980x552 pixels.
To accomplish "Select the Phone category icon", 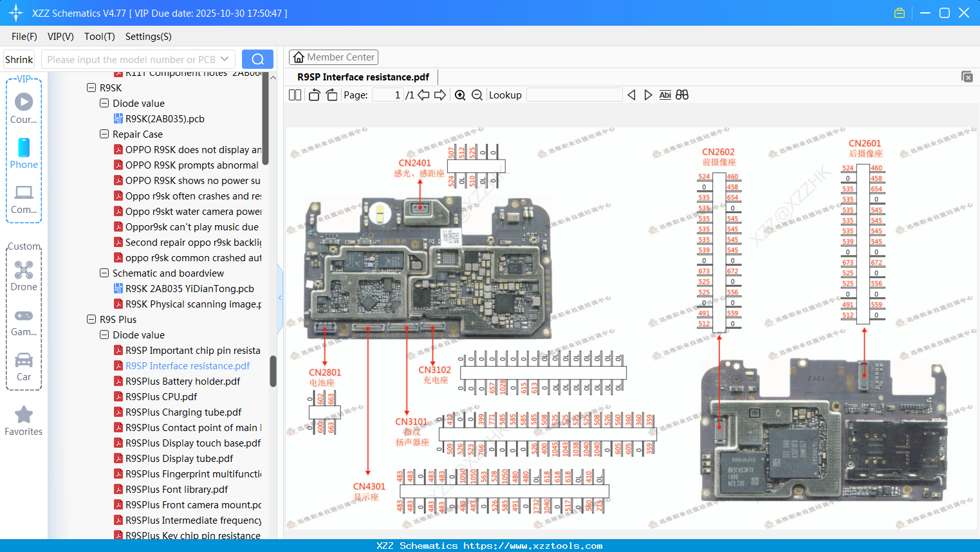I will point(24,153).
